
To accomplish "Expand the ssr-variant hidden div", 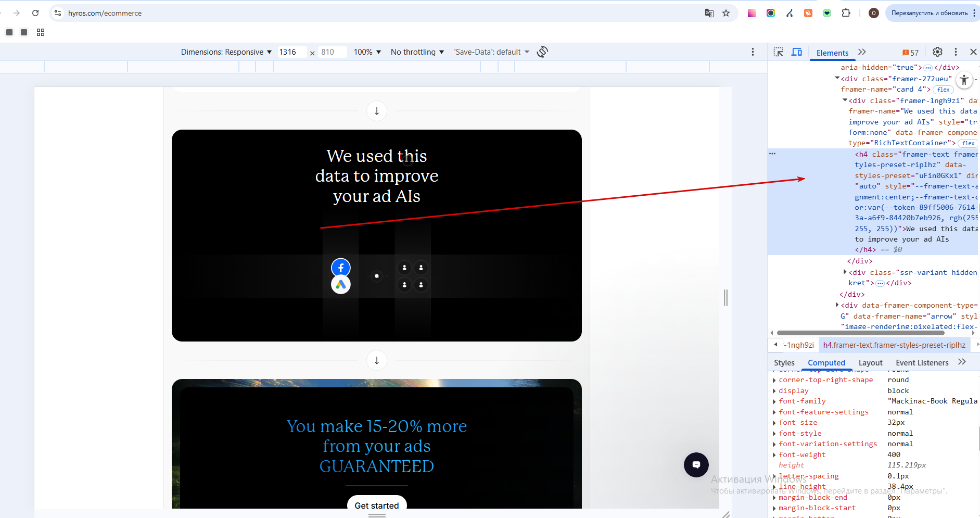I will pyautogui.click(x=845, y=272).
